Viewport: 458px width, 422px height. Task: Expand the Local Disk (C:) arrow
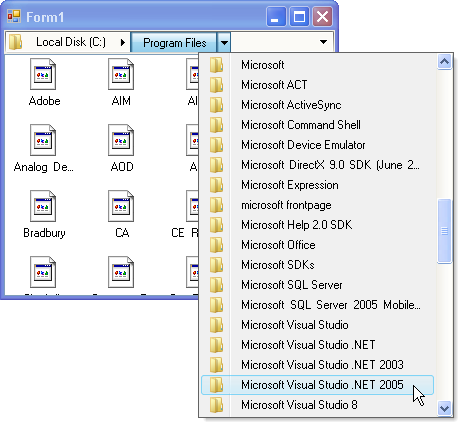point(123,42)
